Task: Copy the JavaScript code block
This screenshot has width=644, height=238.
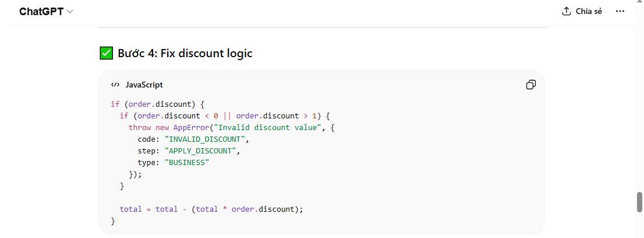Action: (x=530, y=85)
